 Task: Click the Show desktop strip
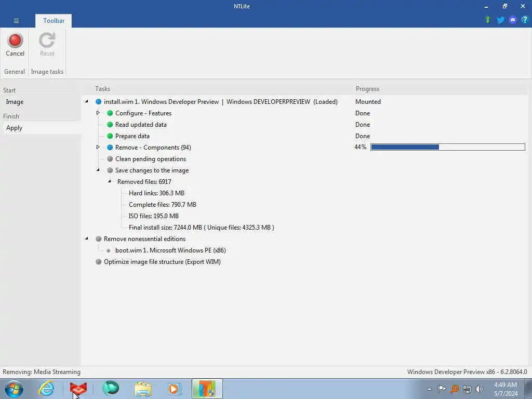point(528,389)
